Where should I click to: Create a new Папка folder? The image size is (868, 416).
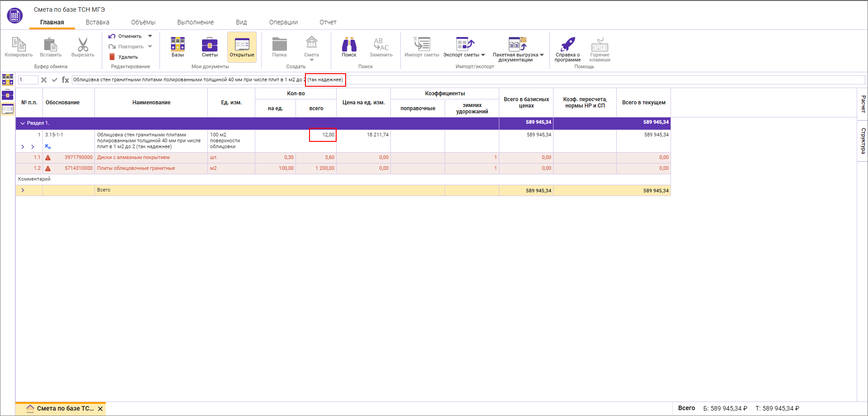(x=279, y=44)
